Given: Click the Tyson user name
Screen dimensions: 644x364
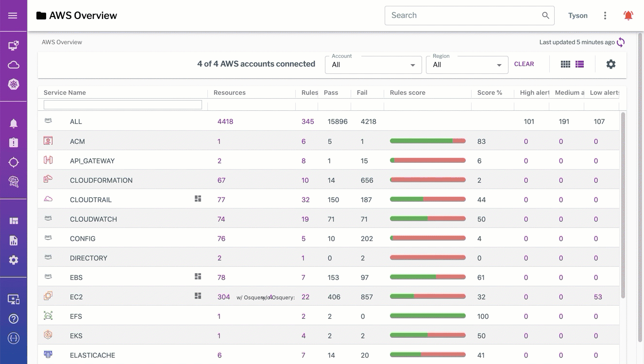Looking at the screenshot, I should click(x=578, y=16).
